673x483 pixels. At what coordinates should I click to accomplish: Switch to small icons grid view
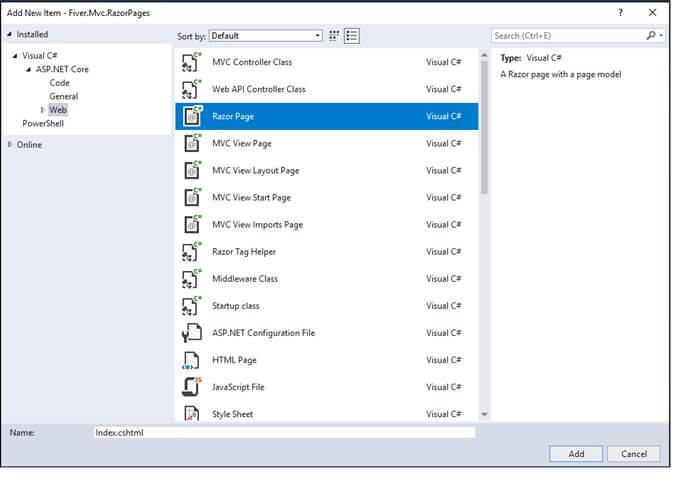334,36
